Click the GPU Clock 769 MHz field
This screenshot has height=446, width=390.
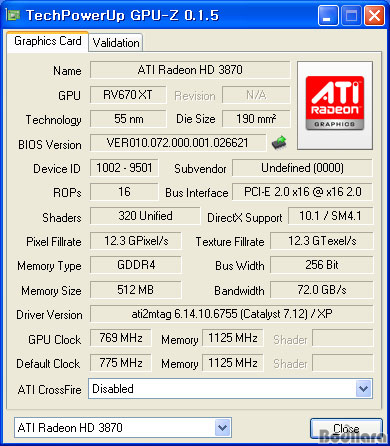(121, 338)
